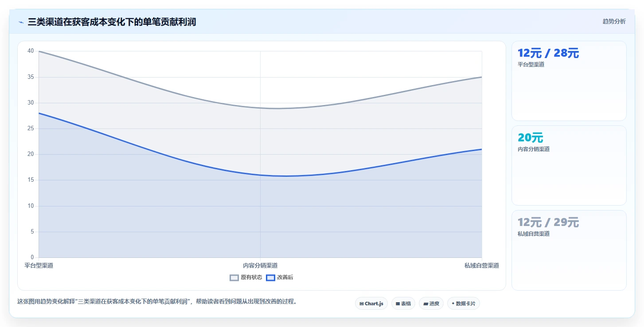The width and height of the screenshot is (644, 327).
Task: Click the 改善后 legend text
Action: click(285, 278)
